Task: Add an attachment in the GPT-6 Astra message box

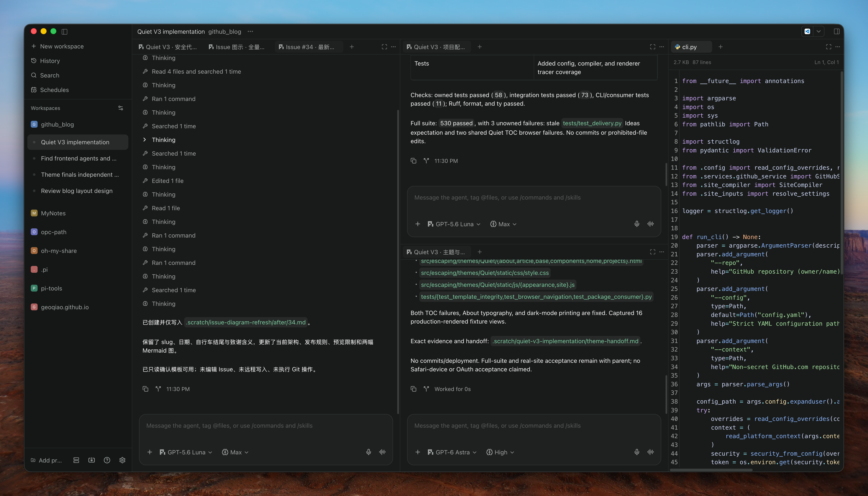Action: pyautogui.click(x=418, y=452)
